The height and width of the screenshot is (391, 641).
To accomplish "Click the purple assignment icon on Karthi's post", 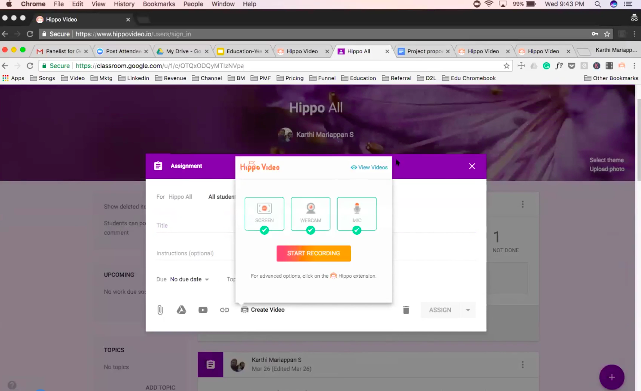I will click(x=211, y=364).
